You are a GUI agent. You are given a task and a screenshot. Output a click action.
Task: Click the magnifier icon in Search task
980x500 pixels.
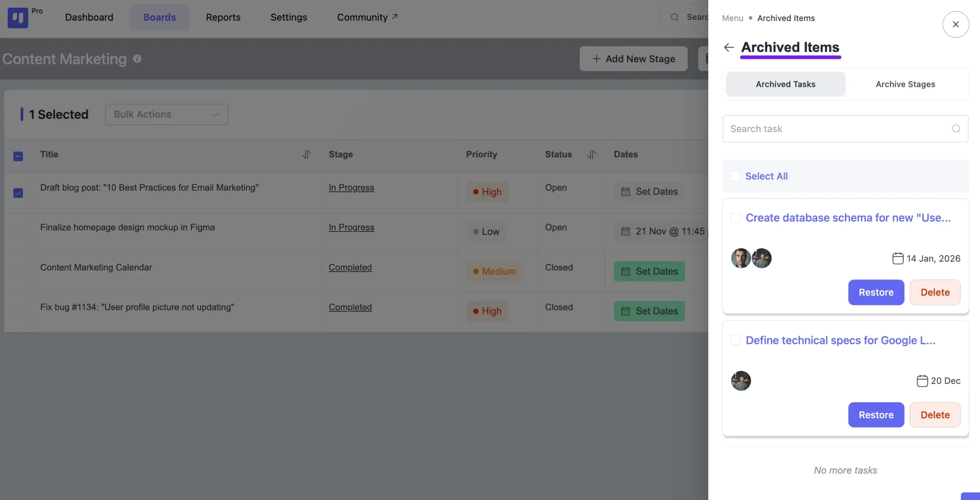(956, 129)
